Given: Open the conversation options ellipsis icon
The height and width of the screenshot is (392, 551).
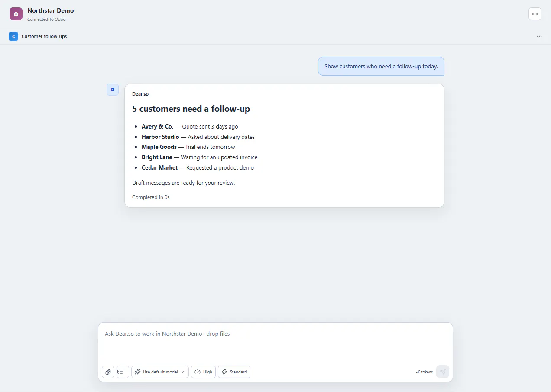Looking at the screenshot, I should point(539,36).
